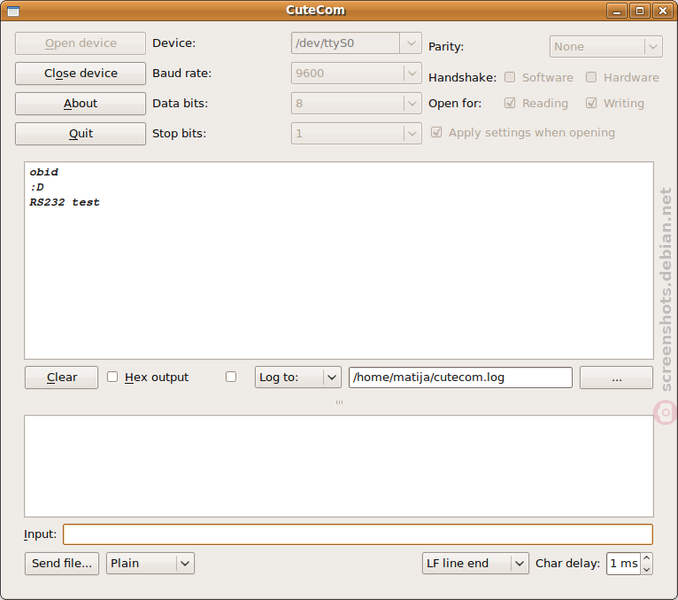The height and width of the screenshot is (600, 678).
Task: Expand the Log to: dropdown
Action: (x=298, y=377)
